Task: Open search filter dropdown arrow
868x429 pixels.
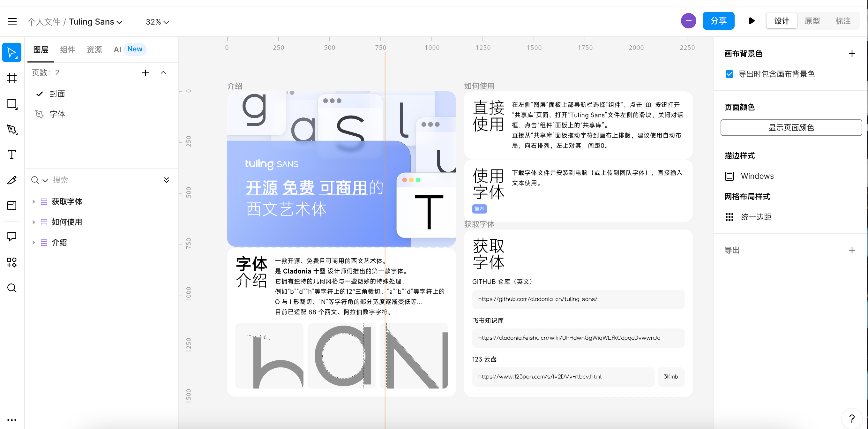Action: pos(45,181)
